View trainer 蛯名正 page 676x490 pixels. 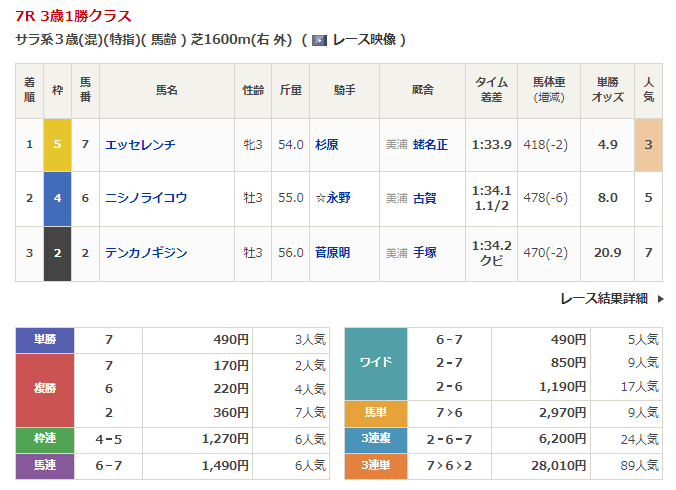click(x=430, y=145)
